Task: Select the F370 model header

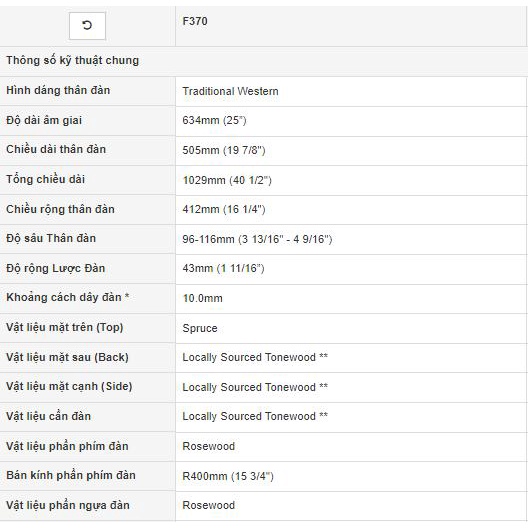Action: (195, 21)
